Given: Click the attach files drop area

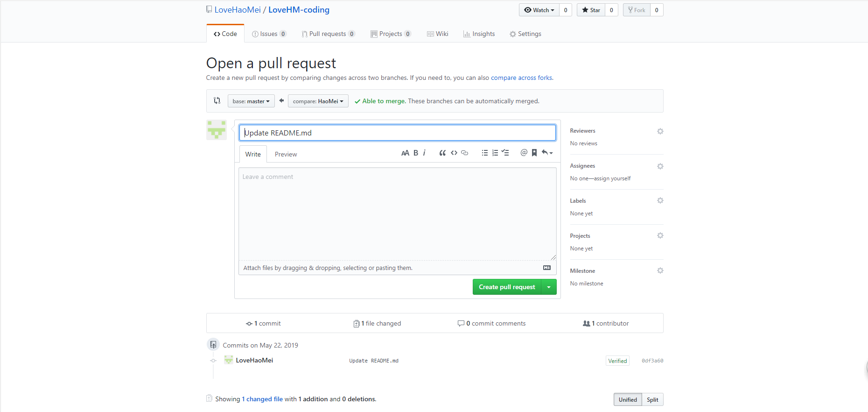Looking at the screenshot, I should click(398, 268).
